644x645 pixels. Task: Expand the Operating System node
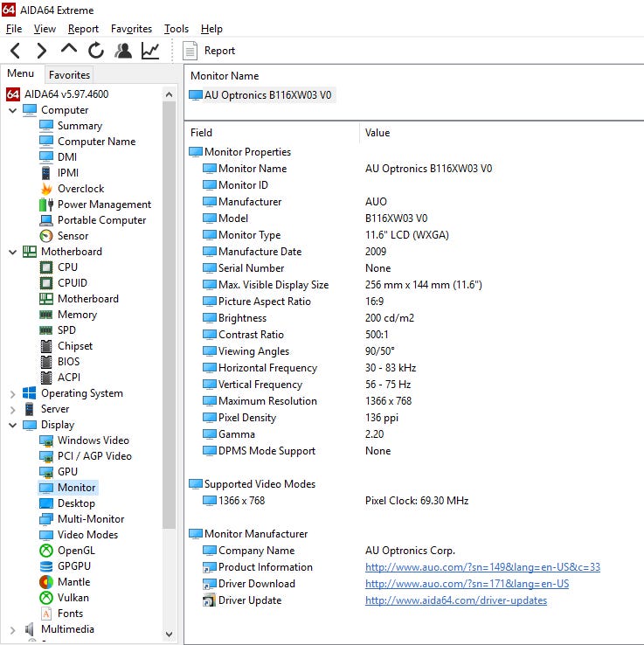click(12, 393)
